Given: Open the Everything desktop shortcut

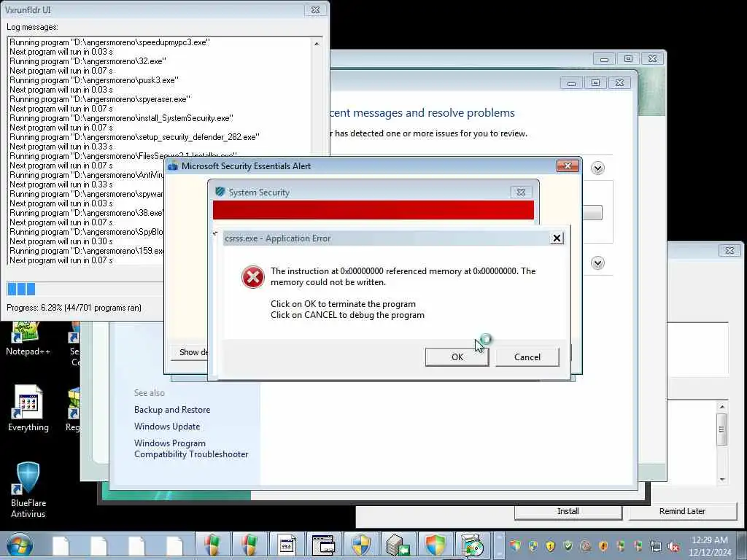Looking at the screenshot, I should pyautogui.click(x=28, y=408).
